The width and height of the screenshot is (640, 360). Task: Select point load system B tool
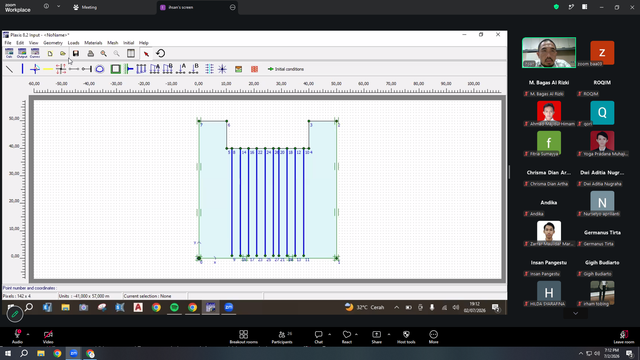click(x=194, y=69)
